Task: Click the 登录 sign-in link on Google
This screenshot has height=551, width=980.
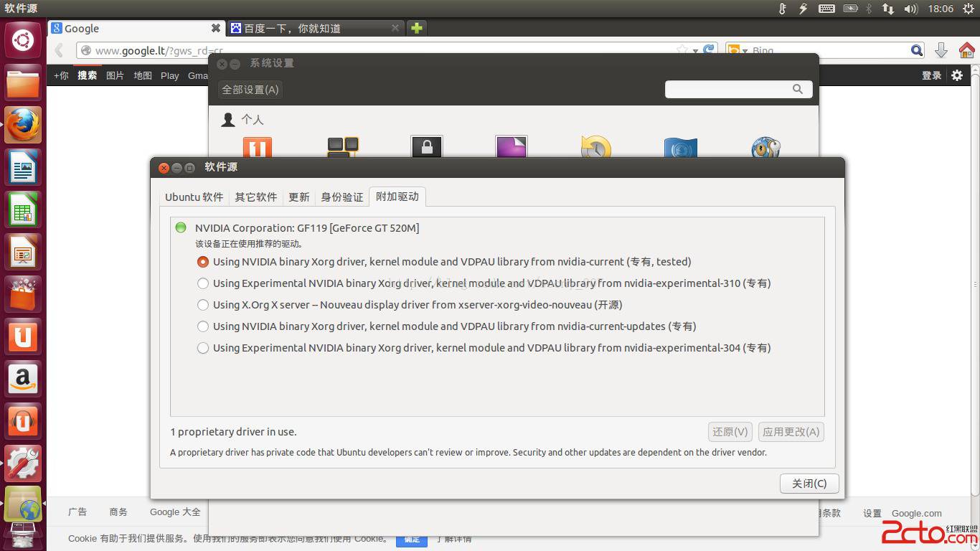Action: (x=931, y=75)
